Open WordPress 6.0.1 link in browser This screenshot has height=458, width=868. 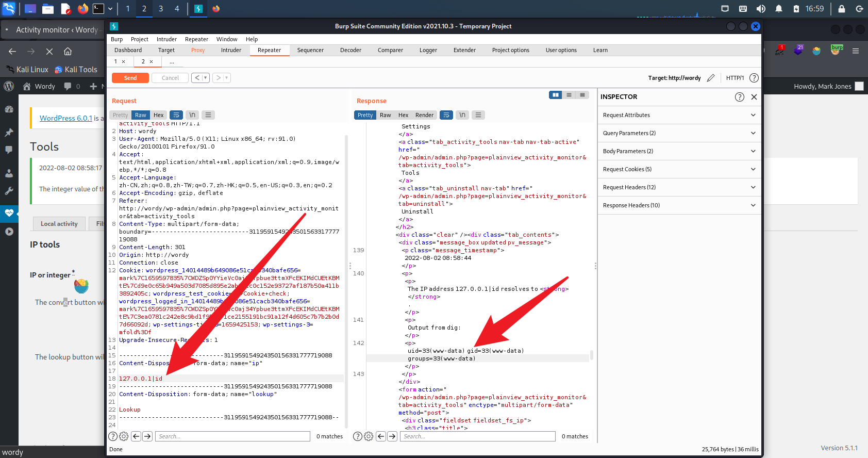[x=66, y=118]
